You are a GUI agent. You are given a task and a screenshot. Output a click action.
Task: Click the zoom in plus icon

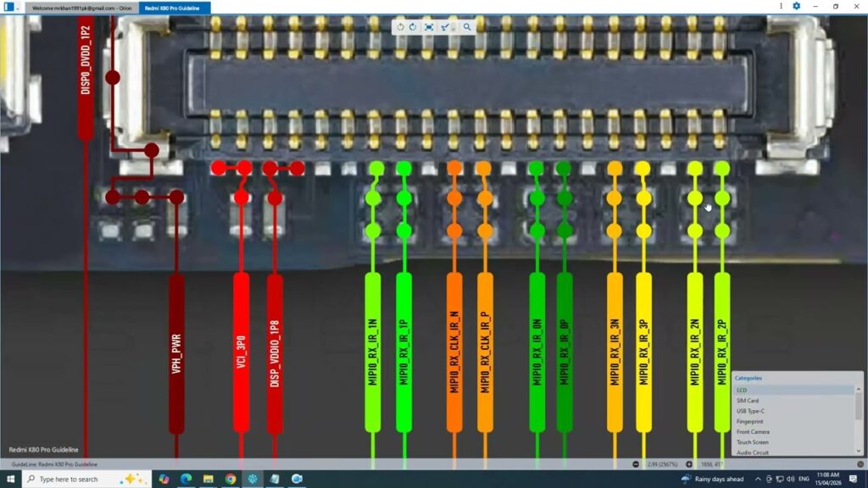click(690, 464)
